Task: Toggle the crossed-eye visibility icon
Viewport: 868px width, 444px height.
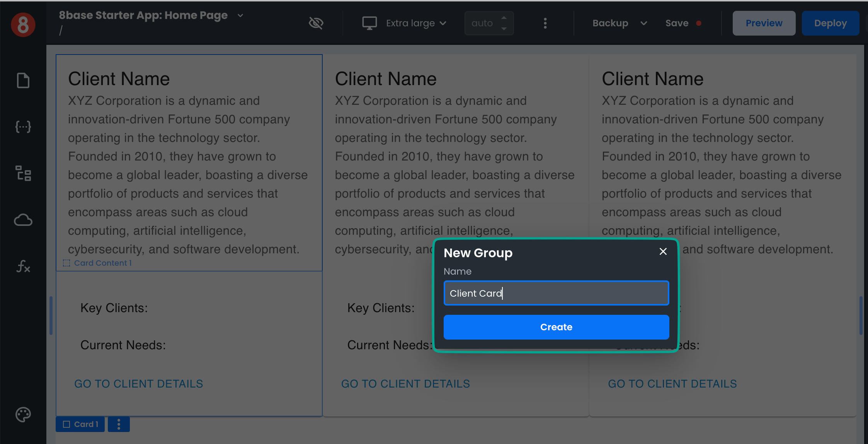Action: [x=316, y=23]
